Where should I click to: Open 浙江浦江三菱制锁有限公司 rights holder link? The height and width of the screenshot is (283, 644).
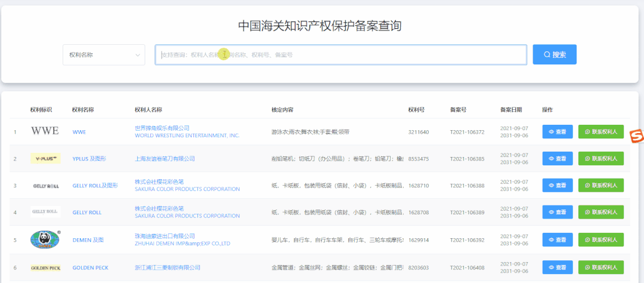point(168,268)
